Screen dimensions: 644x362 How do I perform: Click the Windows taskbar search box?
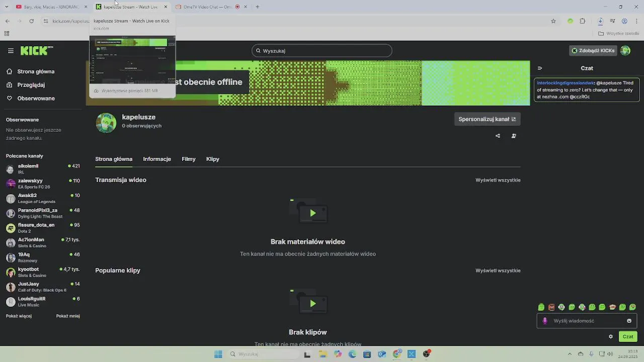pyautogui.click(x=264, y=354)
